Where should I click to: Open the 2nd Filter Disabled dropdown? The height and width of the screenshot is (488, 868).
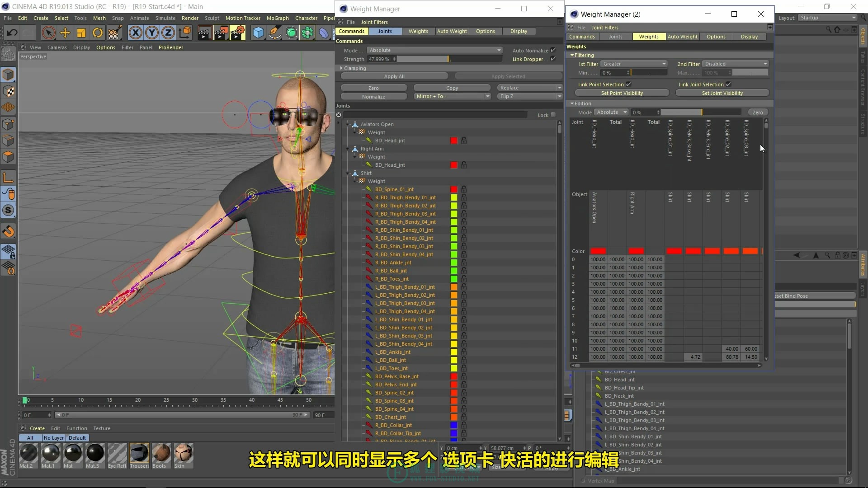tap(735, 64)
